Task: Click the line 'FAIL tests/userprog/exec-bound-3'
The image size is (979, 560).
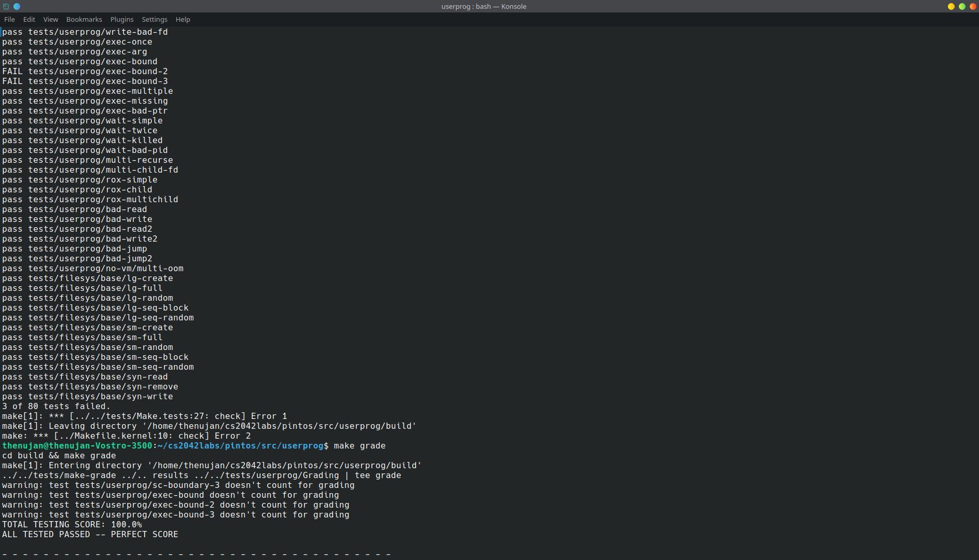Action: click(85, 81)
